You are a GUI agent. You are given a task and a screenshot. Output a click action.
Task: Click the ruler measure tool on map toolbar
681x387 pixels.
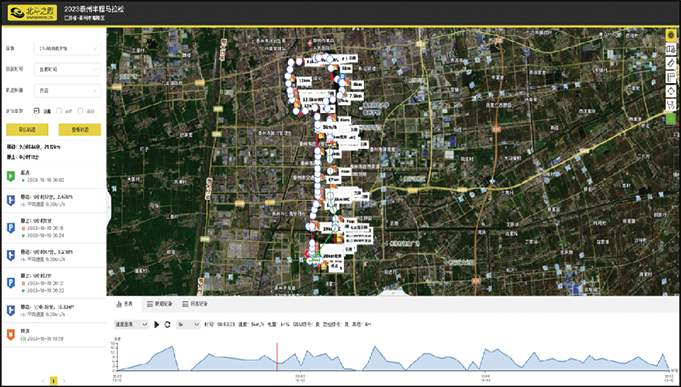point(671,63)
